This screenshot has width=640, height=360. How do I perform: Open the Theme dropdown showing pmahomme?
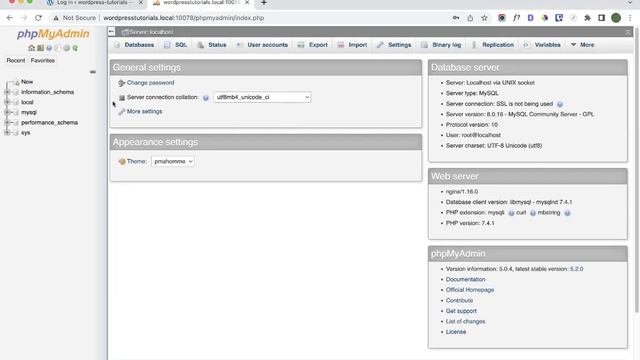173,162
